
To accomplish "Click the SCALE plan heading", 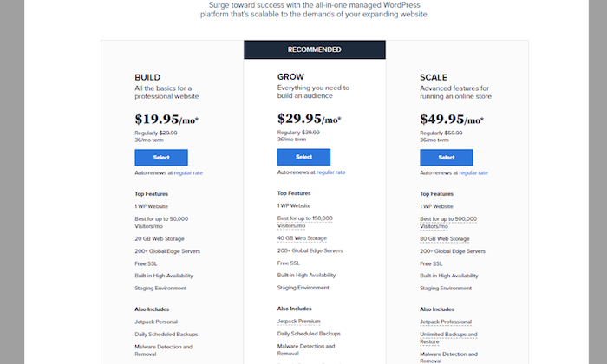I will point(434,77).
